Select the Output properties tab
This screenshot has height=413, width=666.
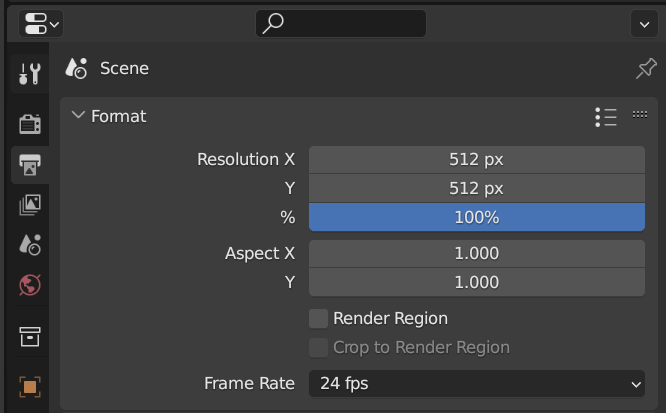(30, 164)
